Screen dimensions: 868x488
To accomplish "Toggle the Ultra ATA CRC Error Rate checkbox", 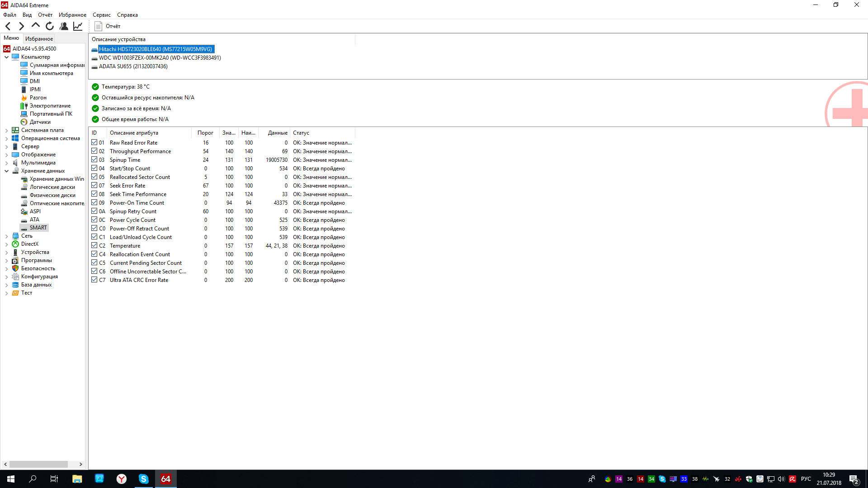I will pos(94,280).
